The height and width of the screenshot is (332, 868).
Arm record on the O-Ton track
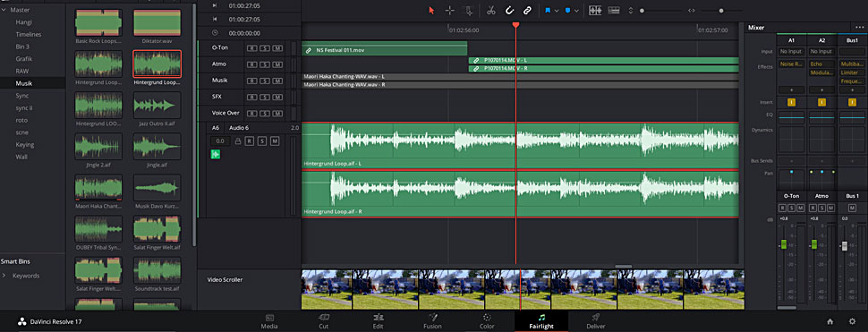click(251, 48)
